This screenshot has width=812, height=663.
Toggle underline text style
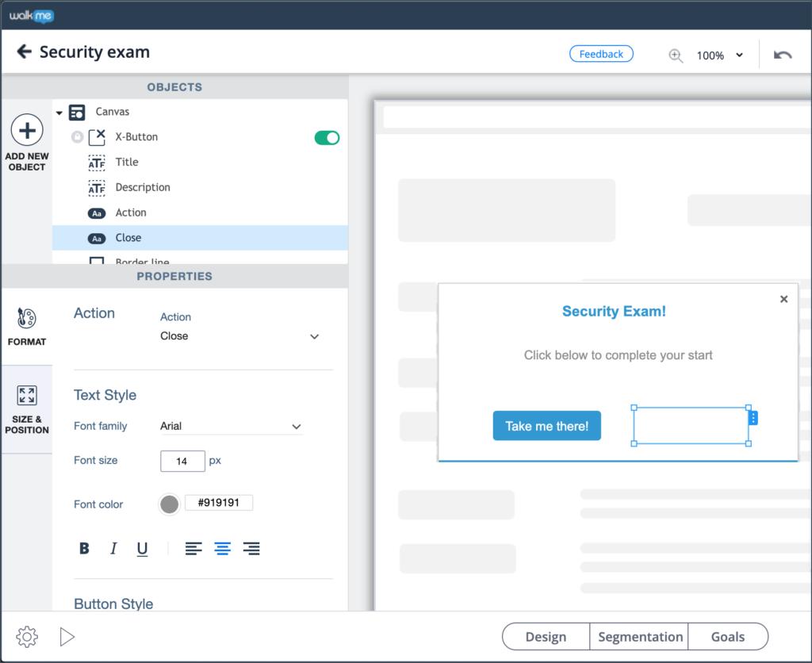pos(142,549)
